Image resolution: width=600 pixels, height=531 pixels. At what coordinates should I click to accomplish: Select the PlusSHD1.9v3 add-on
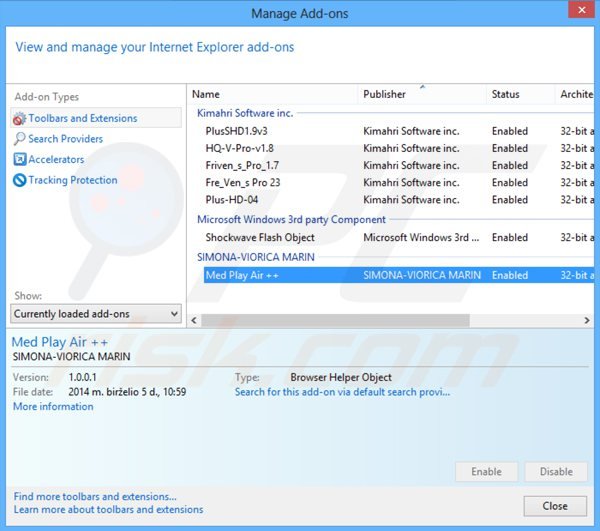tap(236, 131)
